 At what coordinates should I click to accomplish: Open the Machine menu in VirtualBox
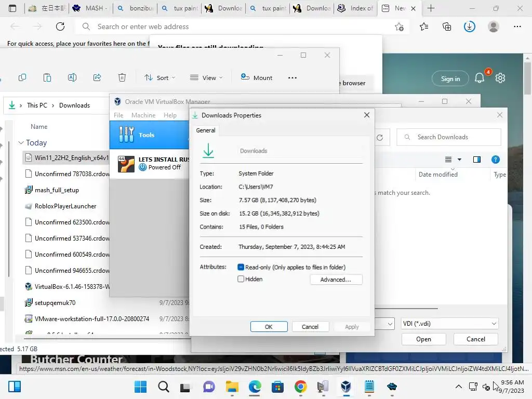(x=143, y=115)
